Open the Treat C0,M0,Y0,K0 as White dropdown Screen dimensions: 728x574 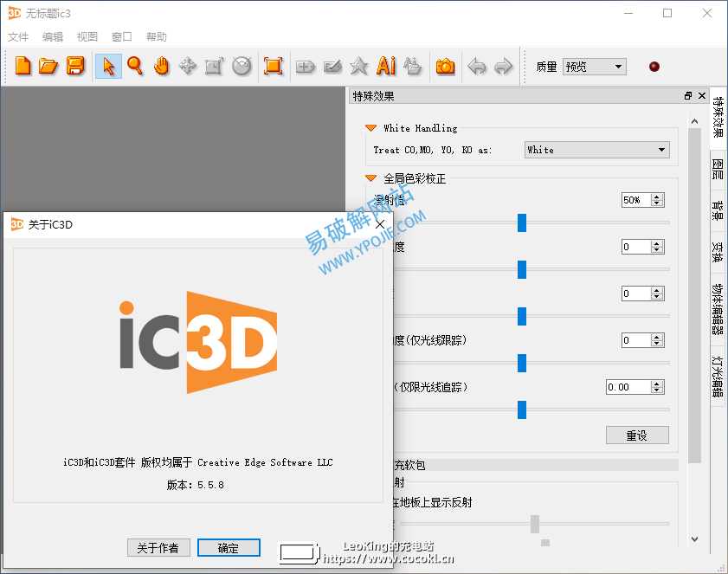click(596, 150)
